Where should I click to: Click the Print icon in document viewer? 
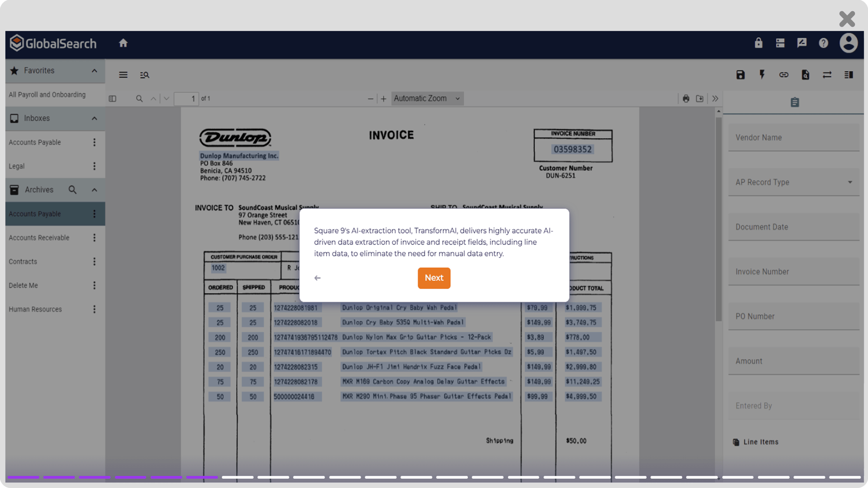click(x=686, y=98)
